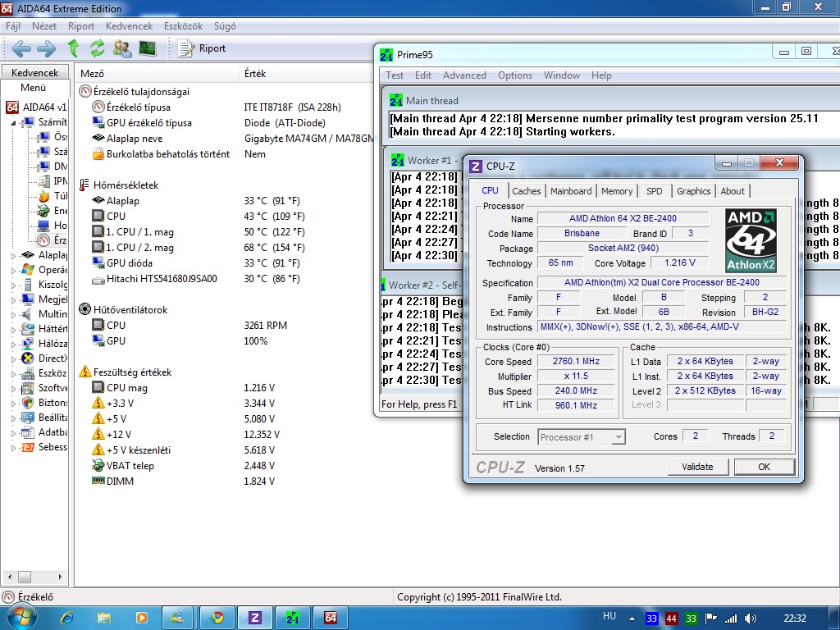Open Internet Explorer from taskbar
The width and height of the screenshot is (840, 630).
(67, 618)
